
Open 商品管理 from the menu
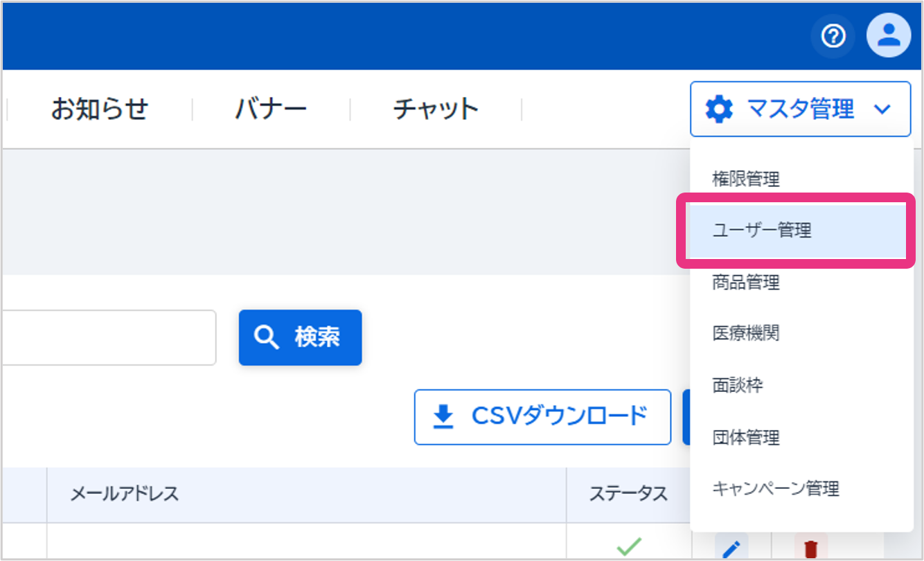[x=746, y=282]
